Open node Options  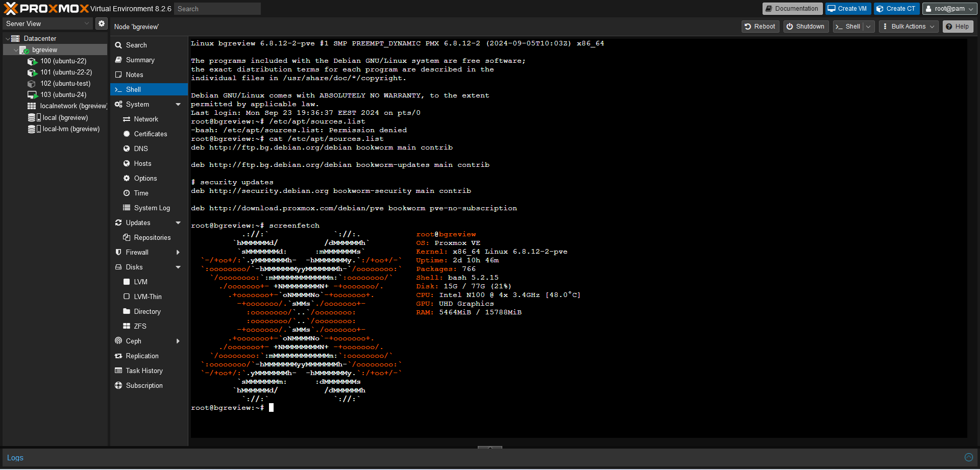(149, 178)
